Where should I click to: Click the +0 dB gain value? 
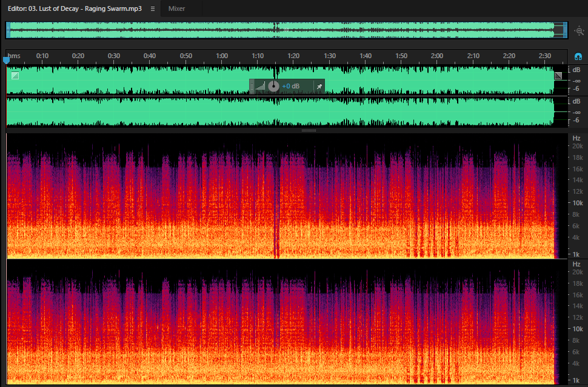coord(290,86)
